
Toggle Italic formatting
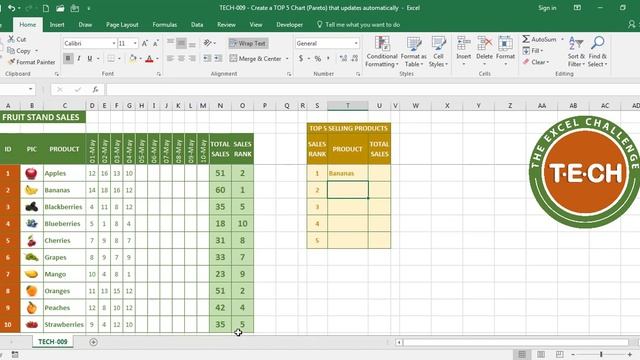coord(79,59)
